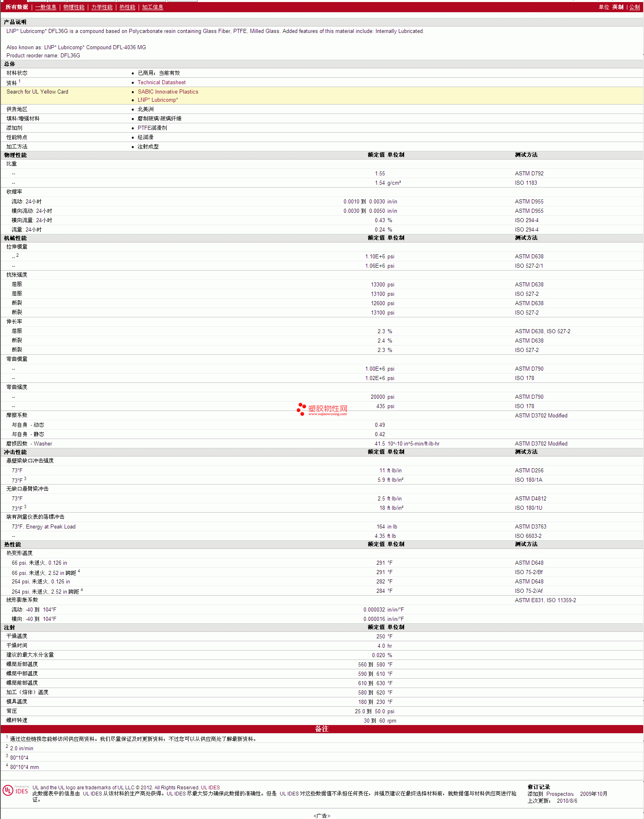
Task: Click the 0.49 dynamic friction value
Action: click(x=380, y=425)
